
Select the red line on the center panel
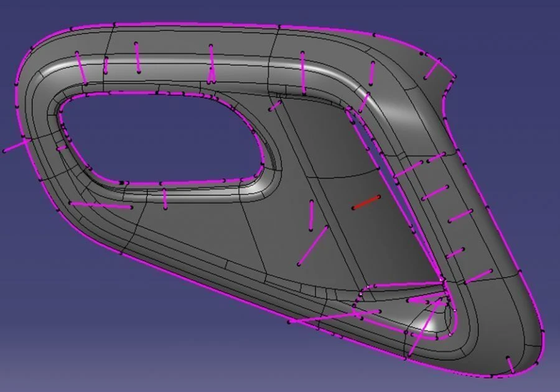coord(366,202)
